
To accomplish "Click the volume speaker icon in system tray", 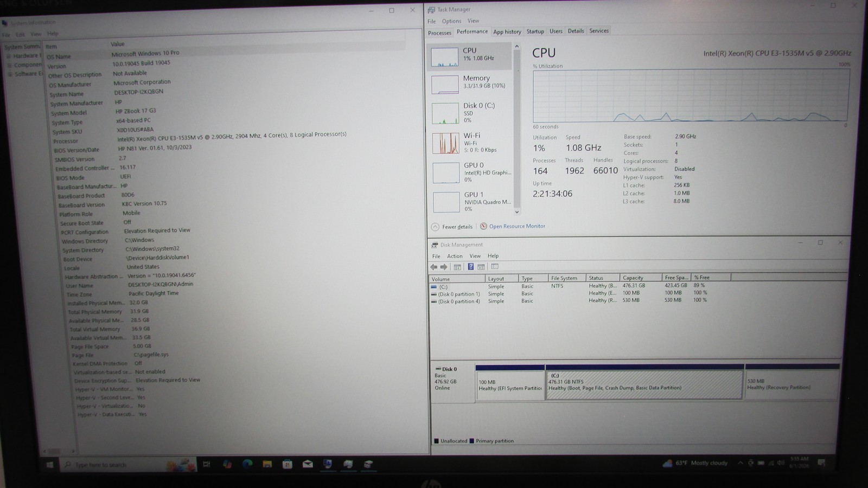I will (x=781, y=463).
